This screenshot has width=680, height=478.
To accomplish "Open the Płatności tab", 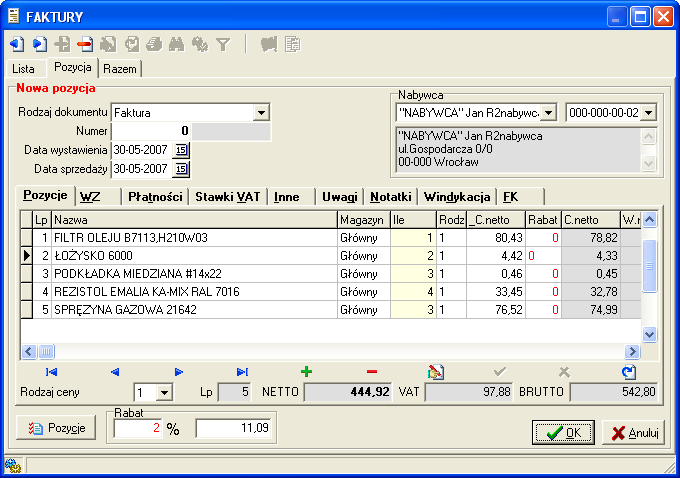I will pyautogui.click(x=155, y=197).
